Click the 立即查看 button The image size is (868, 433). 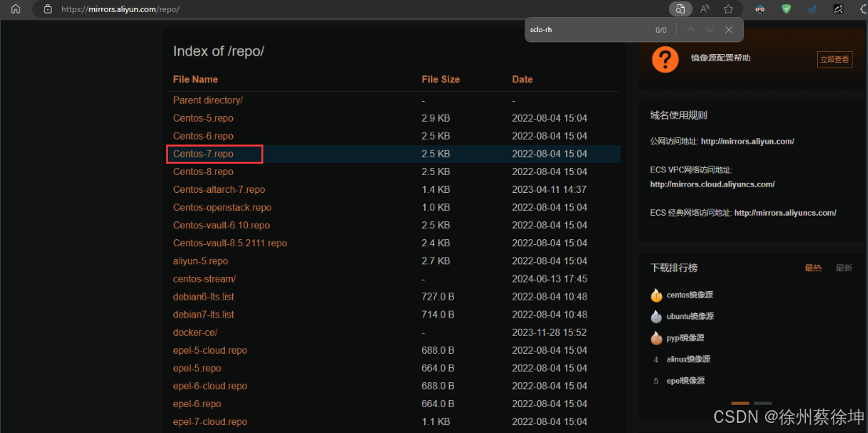835,60
